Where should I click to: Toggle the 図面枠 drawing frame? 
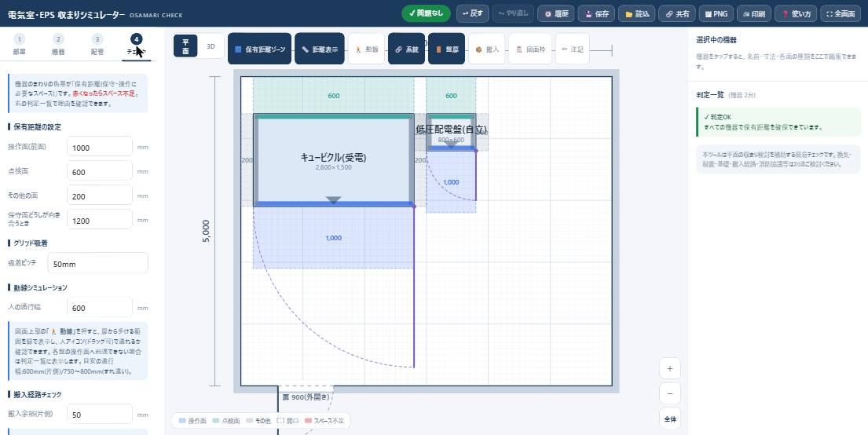[530, 49]
